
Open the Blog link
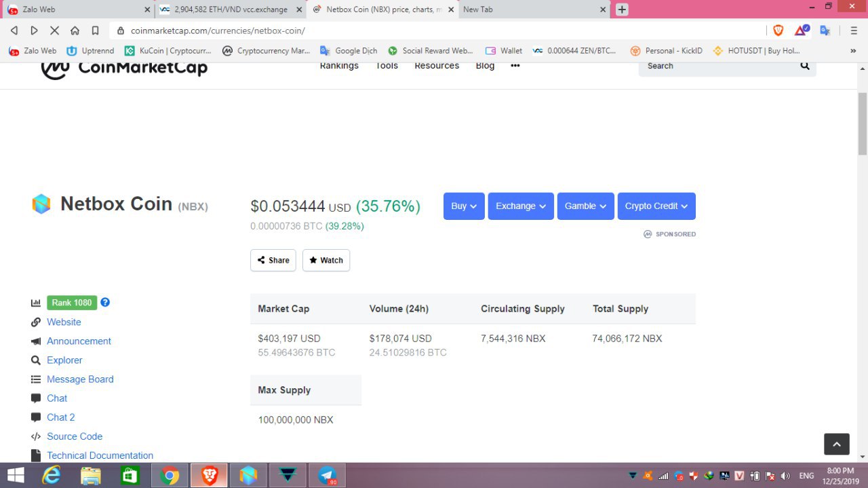[x=485, y=66]
